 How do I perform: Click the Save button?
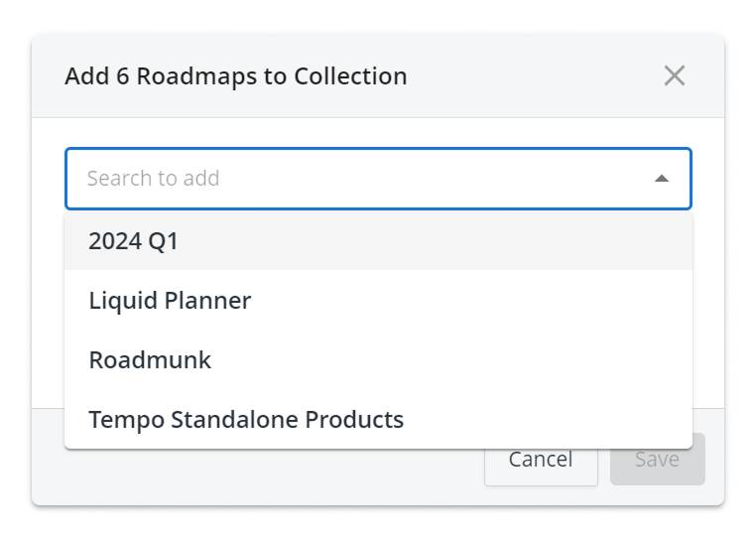(657, 460)
